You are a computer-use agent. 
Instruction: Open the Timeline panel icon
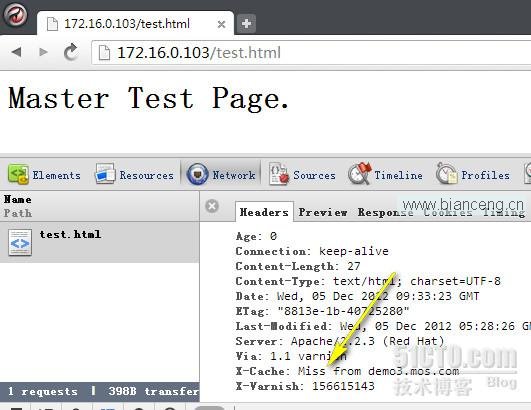point(360,173)
